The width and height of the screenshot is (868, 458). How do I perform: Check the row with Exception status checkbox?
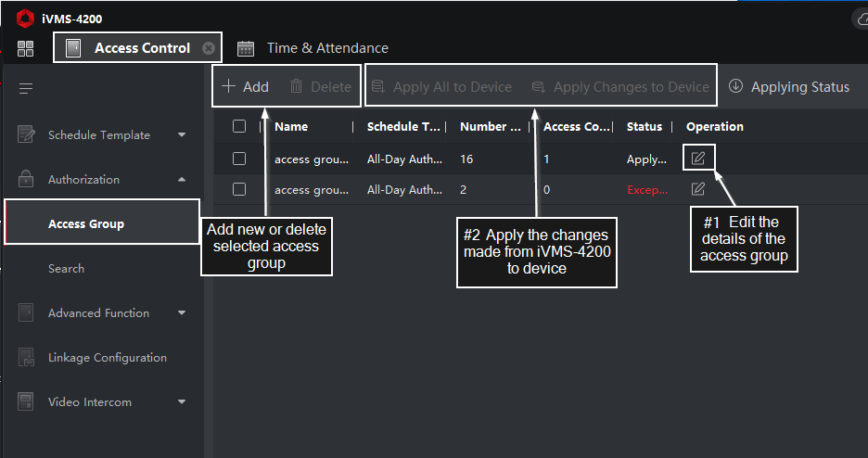click(239, 189)
